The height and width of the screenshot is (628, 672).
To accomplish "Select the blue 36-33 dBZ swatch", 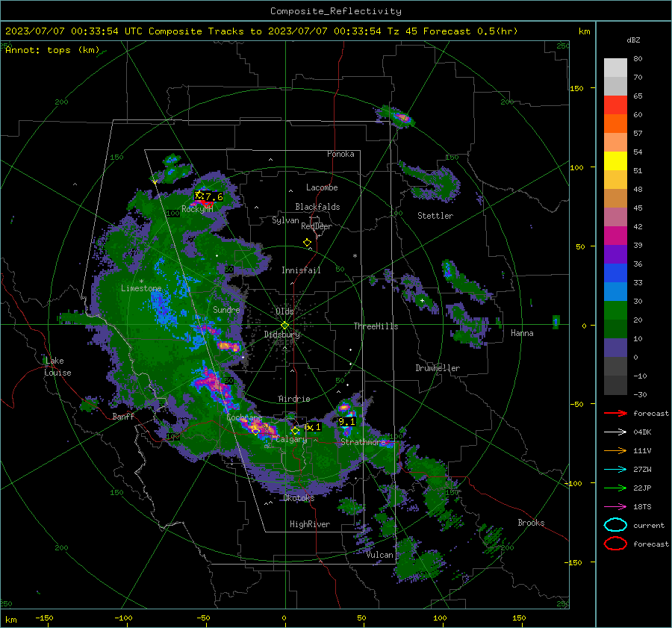I will [615, 273].
